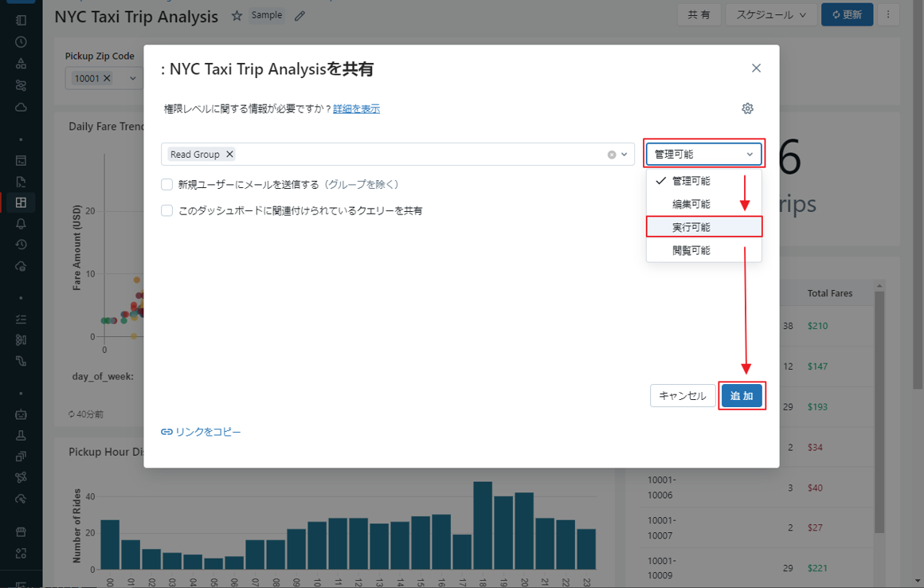
Task: Select 編集可能 permission option
Action: tap(691, 204)
